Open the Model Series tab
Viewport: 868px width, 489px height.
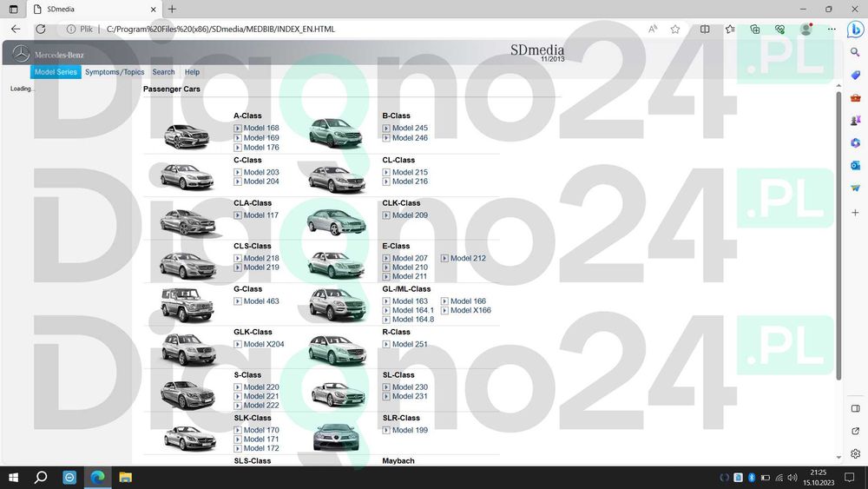click(x=56, y=72)
